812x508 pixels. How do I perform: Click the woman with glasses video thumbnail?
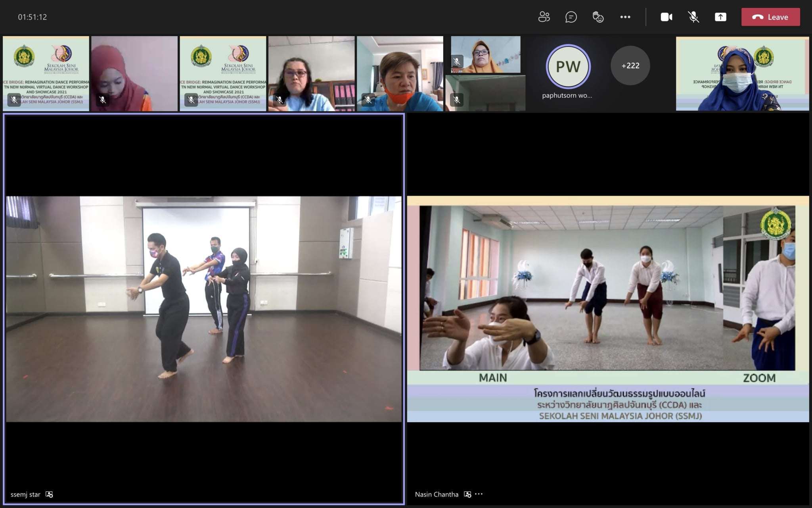tap(311, 73)
